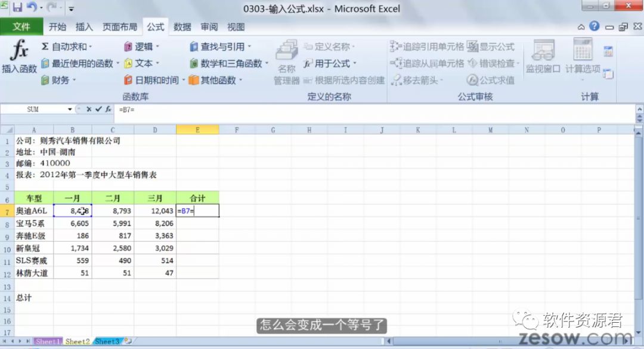Open the 名称管理器 name manager

[287, 62]
